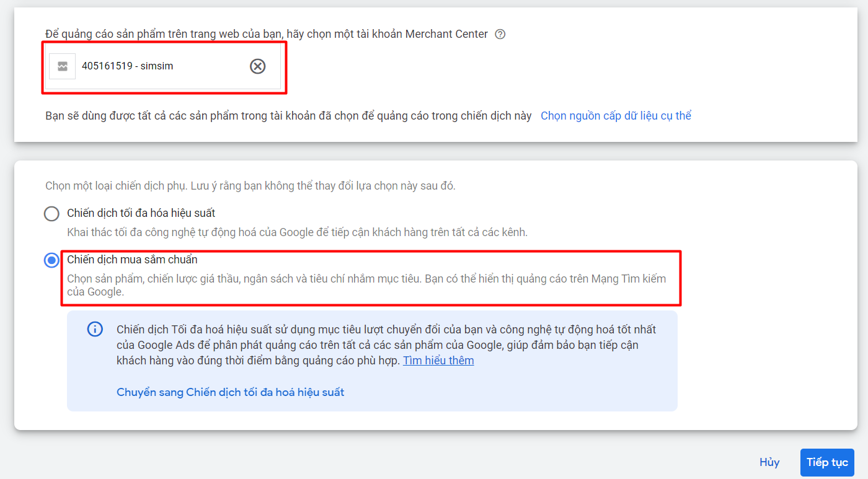The width and height of the screenshot is (868, 479).
Task: Remove the 405161519 - simsim account
Action: pyautogui.click(x=257, y=66)
